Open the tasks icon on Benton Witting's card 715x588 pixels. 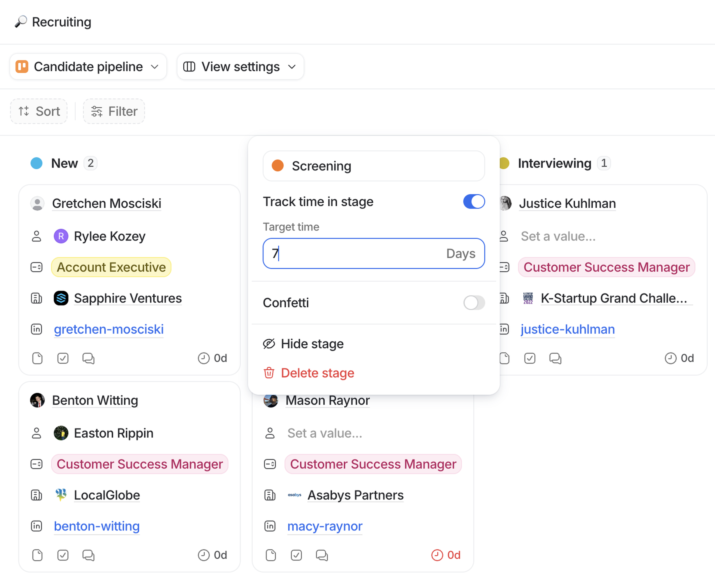pyautogui.click(x=63, y=555)
